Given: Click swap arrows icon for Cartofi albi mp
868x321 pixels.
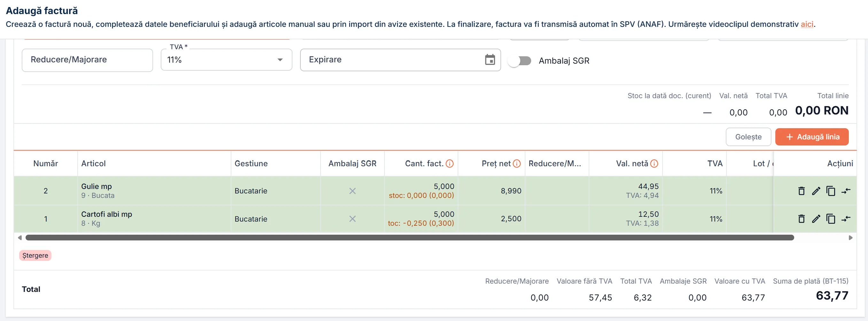Looking at the screenshot, I should 846,219.
